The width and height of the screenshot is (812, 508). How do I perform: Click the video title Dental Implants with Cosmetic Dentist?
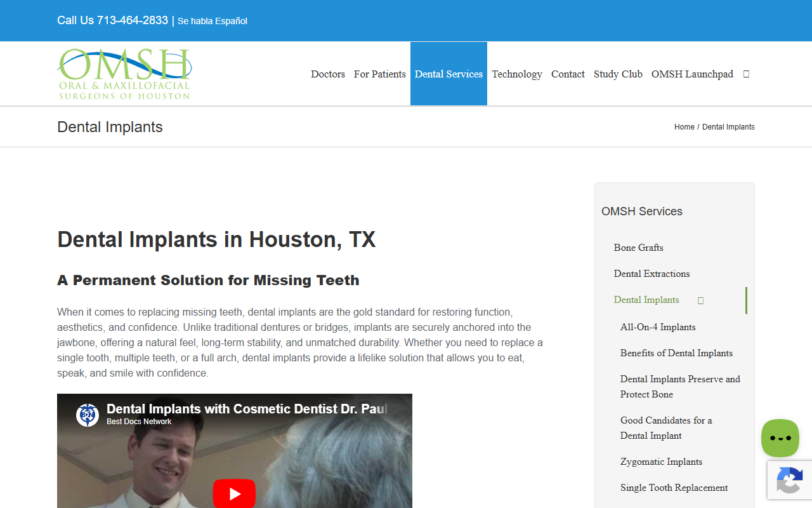pyautogui.click(x=247, y=409)
